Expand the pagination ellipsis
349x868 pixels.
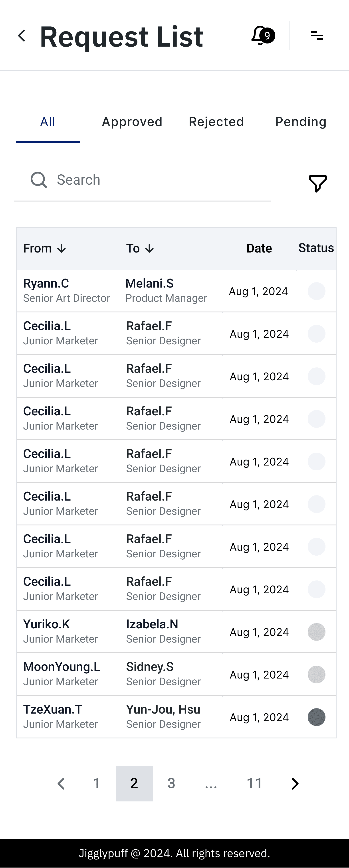(x=211, y=783)
